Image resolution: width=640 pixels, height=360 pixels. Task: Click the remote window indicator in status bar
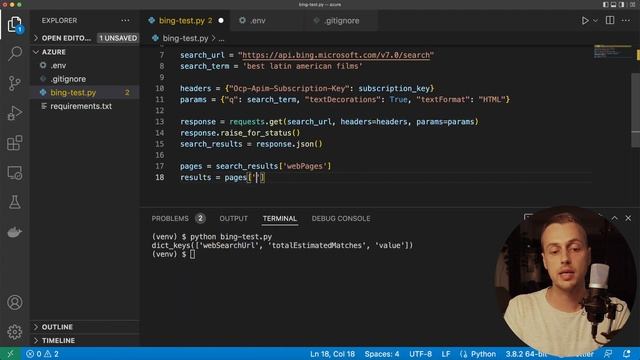(x=10, y=354)
